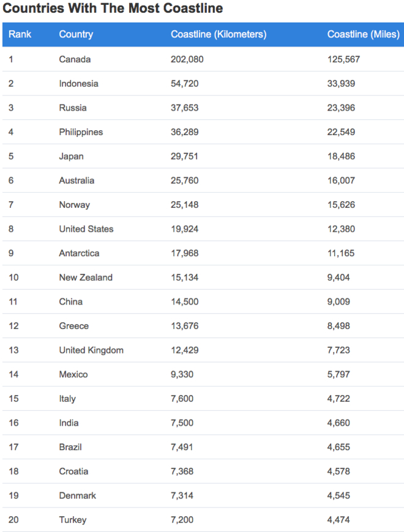Image resolution: width=404 pixels, height=532 pixels.
Task: Click the Rank column header
Action: 20,34
